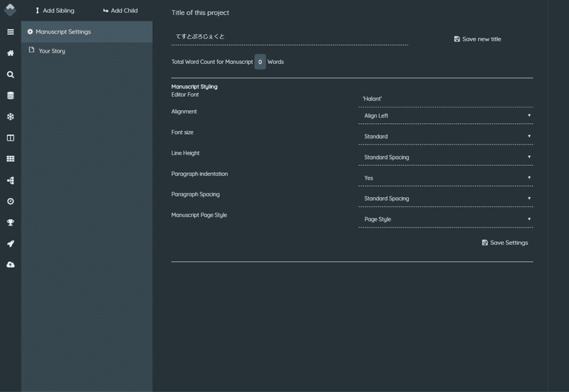569x392 pixels.
Task: Open the clock timeline icon
Action: pyautogui.click(x=10, y=201)
